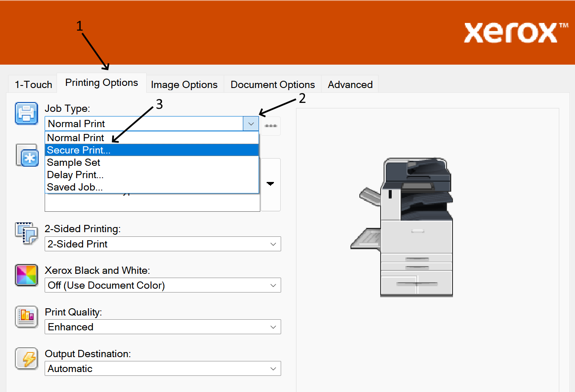Select Secure Print... job type
Viewport: 575px width, 392px height.
pos(152,150)
